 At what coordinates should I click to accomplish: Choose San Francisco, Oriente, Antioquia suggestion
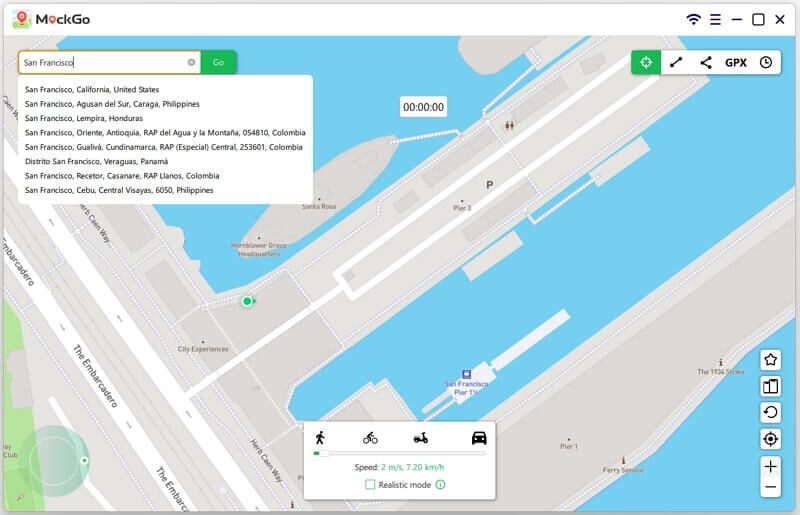165,132
